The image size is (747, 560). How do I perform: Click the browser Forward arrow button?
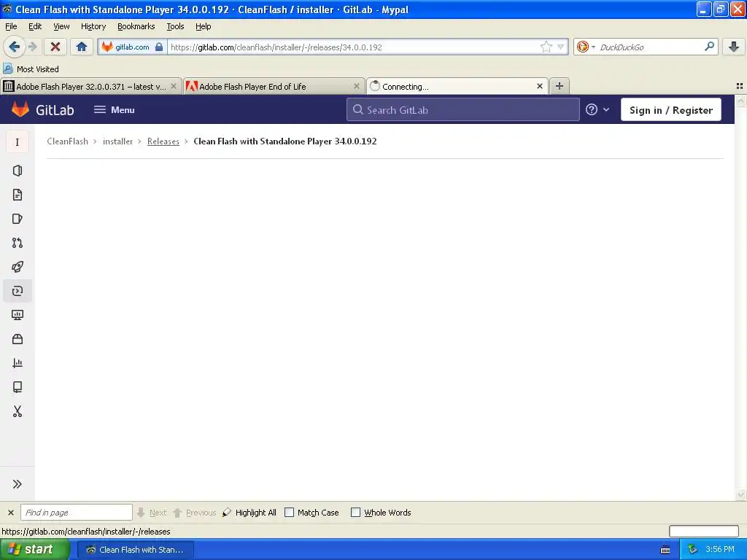point(32,47)
